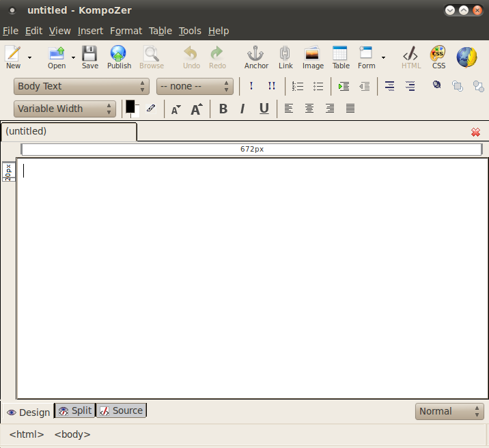Open the Insert menu
489x448 pixels.
pos(90,31)
